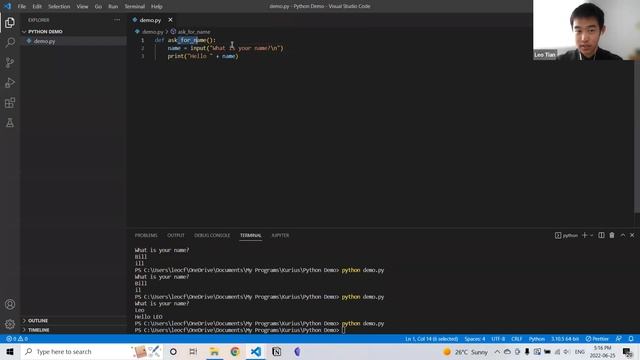Viewport: 640px width, 360px height.
Task: Switch to the JUPYTER panel tab
Action: (280, 235)
